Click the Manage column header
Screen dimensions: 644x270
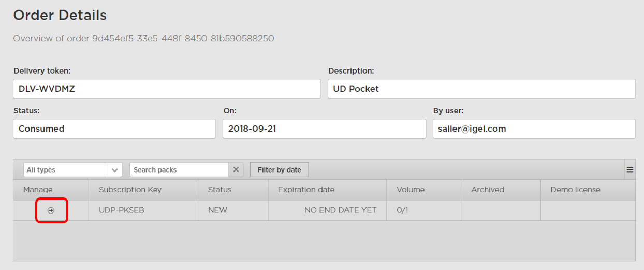(38, 190)
